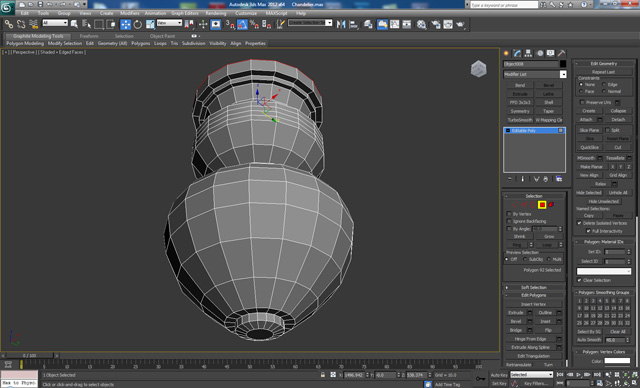Click the Bind to Space Warp icon
This screenshot has height=388, width=640.
pyautogui.click(x=33, y=24)
